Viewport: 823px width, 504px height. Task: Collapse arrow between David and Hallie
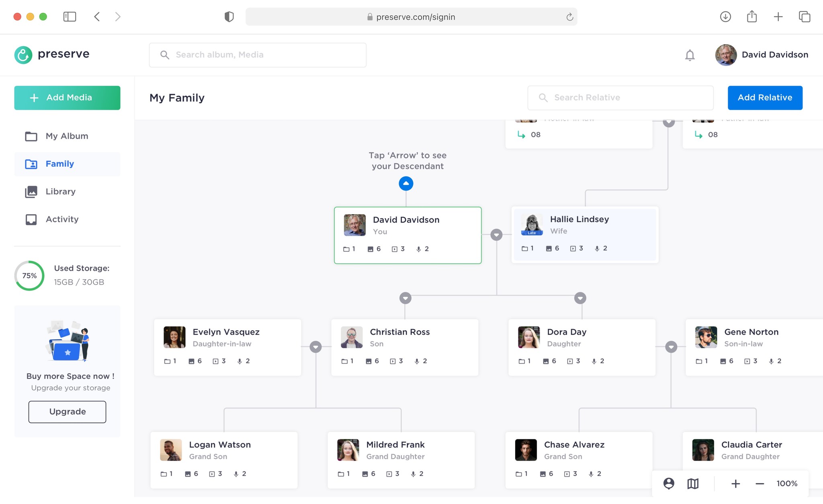tap(496, 235)
